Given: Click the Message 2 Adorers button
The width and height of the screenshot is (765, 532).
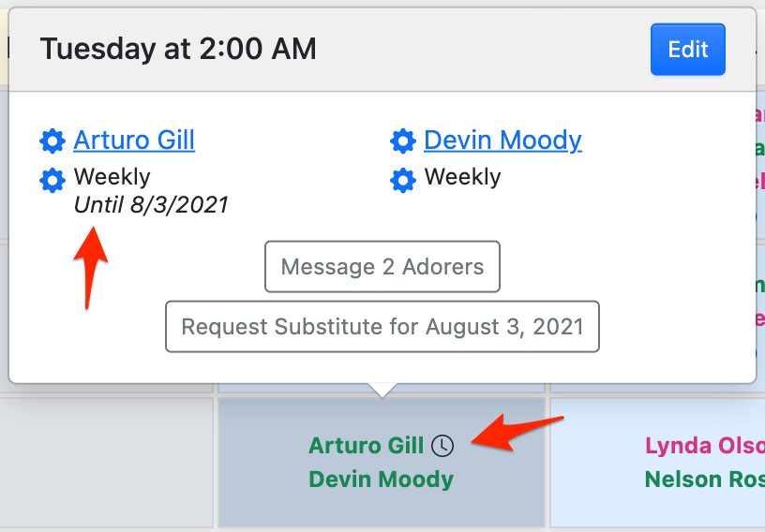Looking at the screenshot, I should pyautogui.click(x=382, y=267).
